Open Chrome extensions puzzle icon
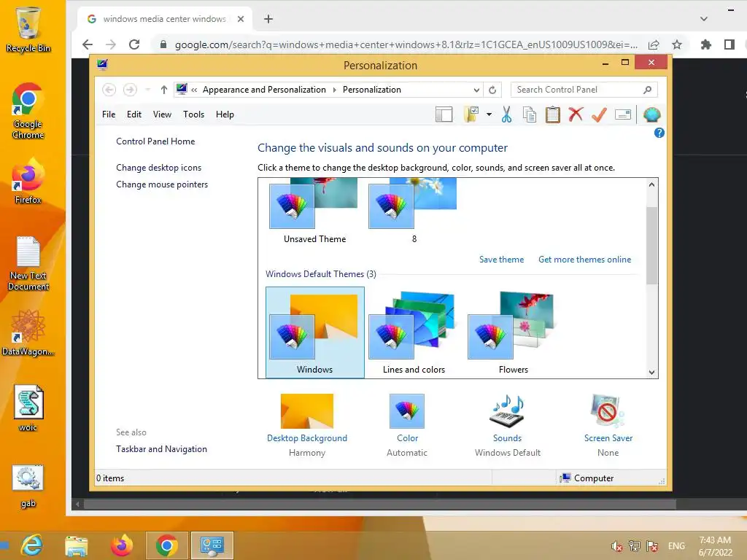 click(x=705, y=44)
